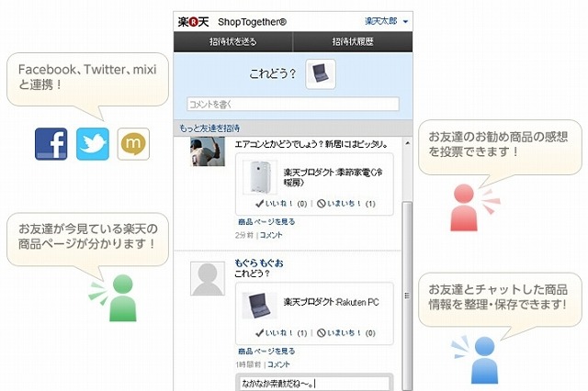Vote いまいち on 季節家電 product
588x391 pixels.
pos(345,204)
